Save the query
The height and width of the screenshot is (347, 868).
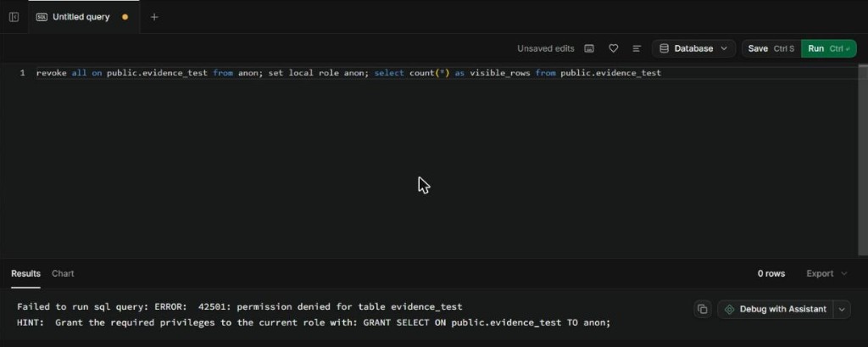coord(771,48)
